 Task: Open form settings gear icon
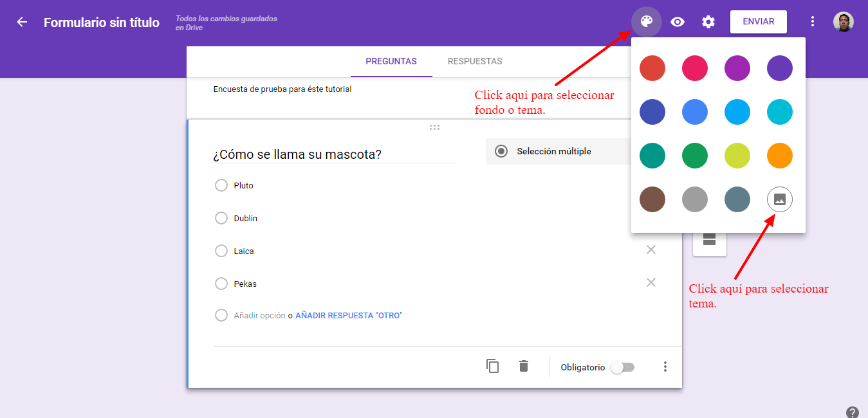tap(708, 22)
